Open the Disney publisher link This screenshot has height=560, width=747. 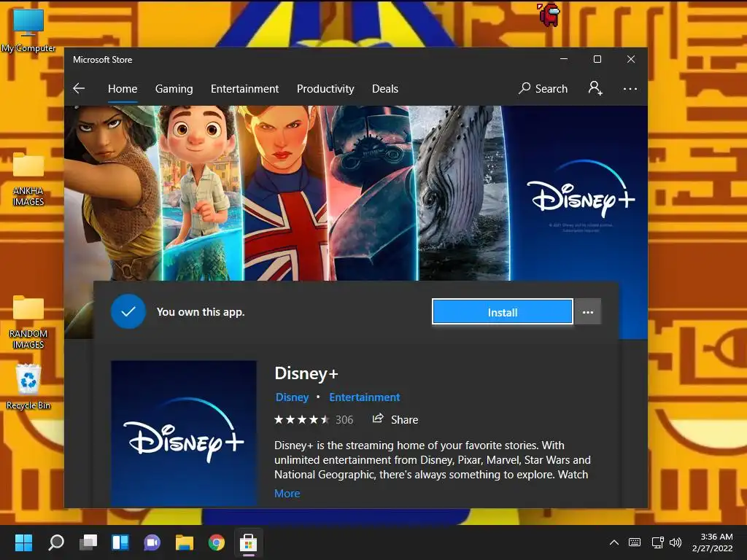pyautogui.click(x=292, y=397)
